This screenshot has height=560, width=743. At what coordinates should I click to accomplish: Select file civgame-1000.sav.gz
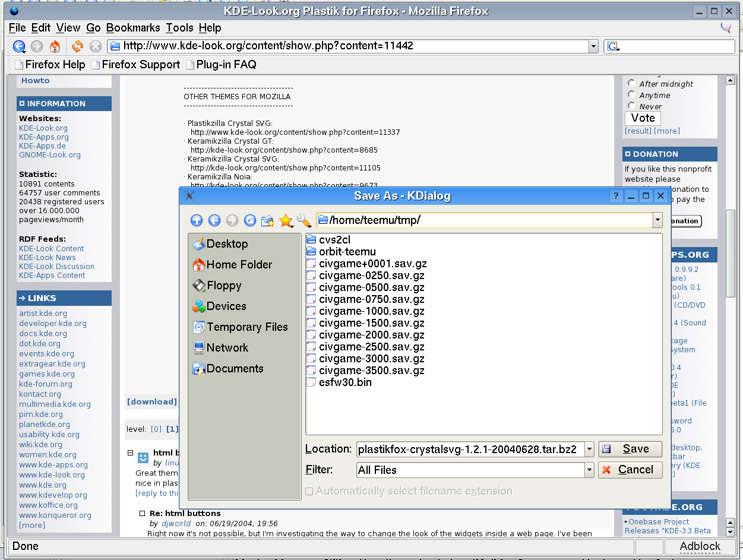[366, 311]
